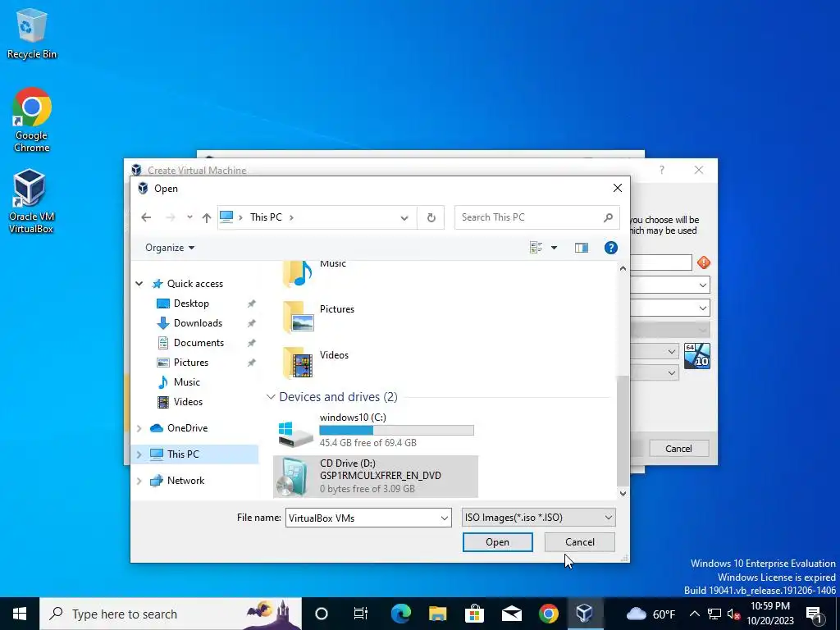Open the ISO Images file type dropdown

point(538,518)
